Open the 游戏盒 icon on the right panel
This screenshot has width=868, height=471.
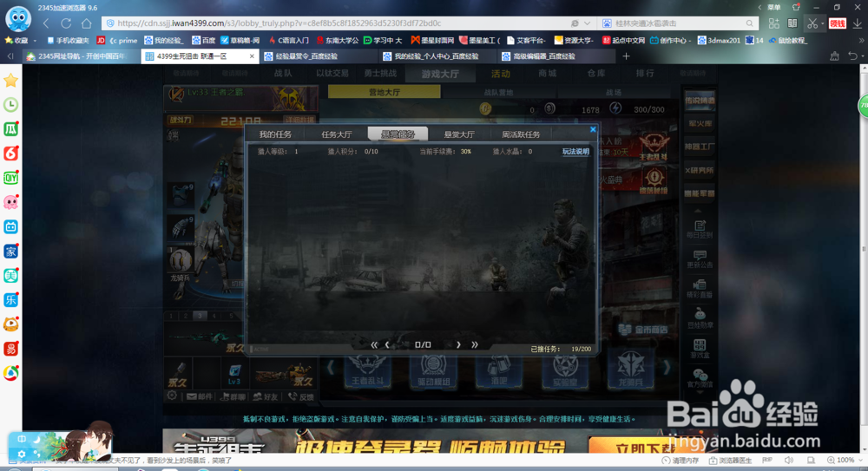coord(700,349)
